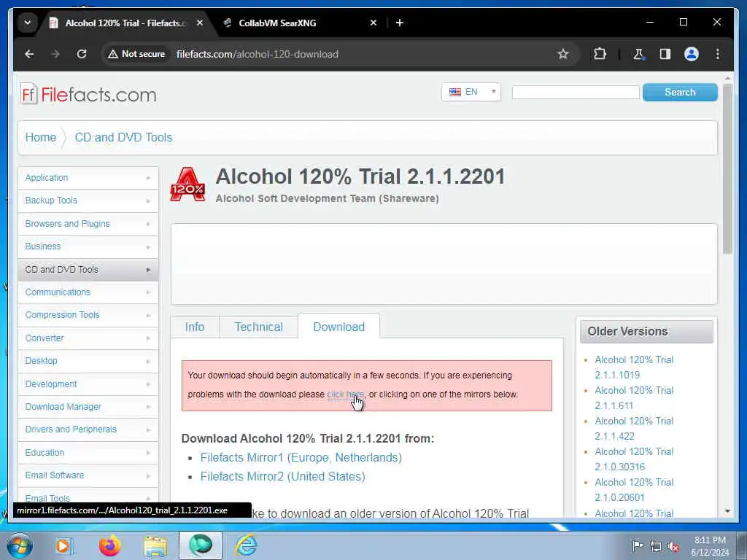The image size is (747, 560).
Task: Click the Alcohol 120% red app icon
Action: (187, 184)
